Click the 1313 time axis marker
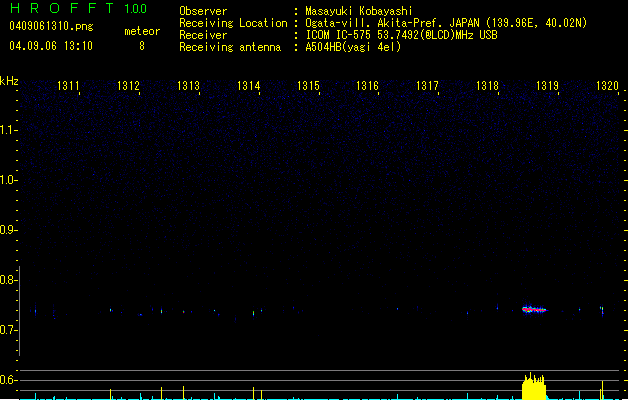The image size is (629, 400). coord(188,86)
